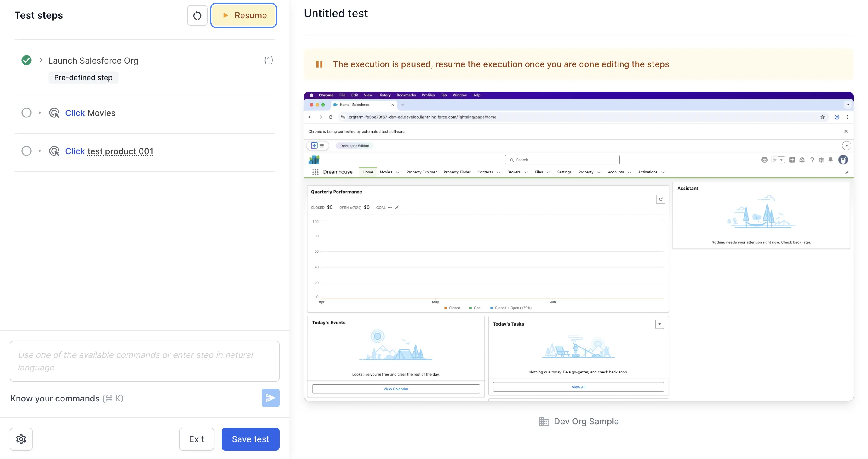Screen dimensions: 868x459
Task: Click the cursor icon beside Click Movies
Action: pyautogui.click(x=54, y=113)
